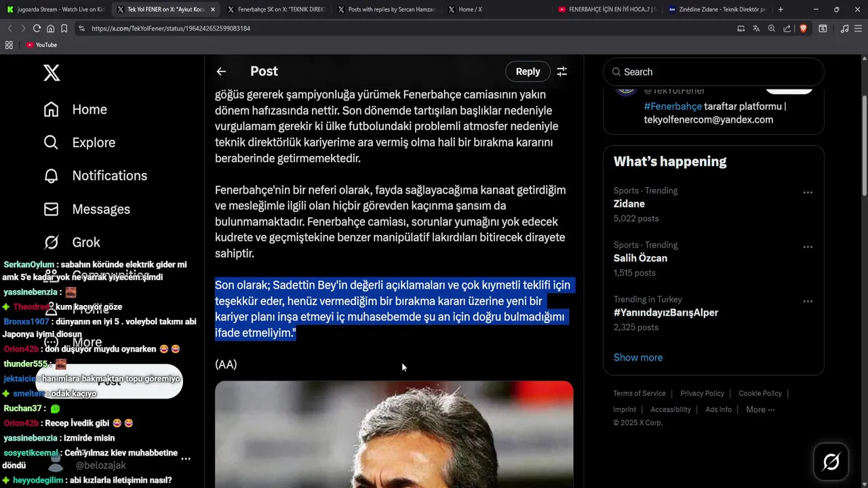Close the Tek Yol FENER tab

(x=213, y=9)
